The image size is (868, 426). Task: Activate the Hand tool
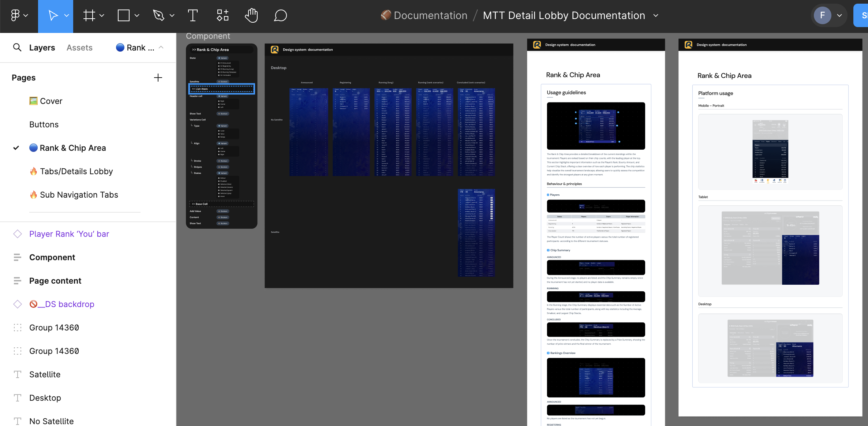pyautogui.click(x=251, y=15)
